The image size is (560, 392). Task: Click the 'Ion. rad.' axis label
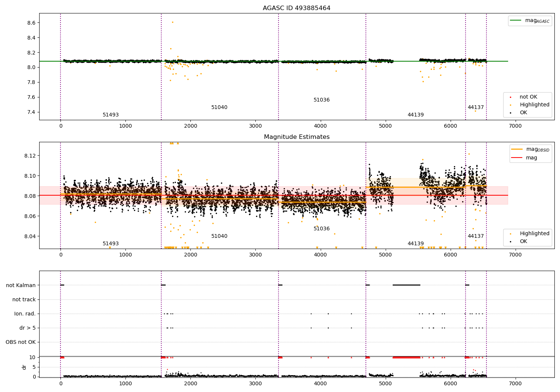click(25, 314)
